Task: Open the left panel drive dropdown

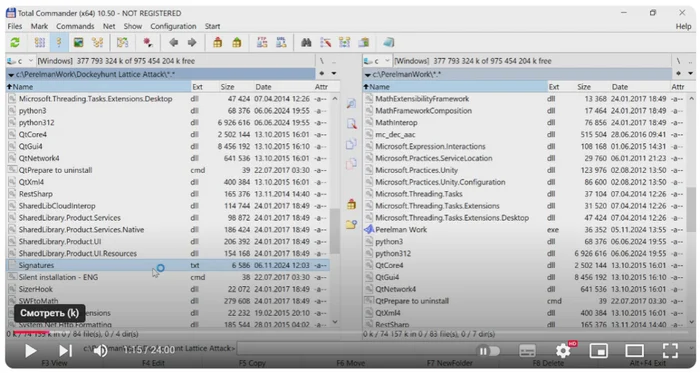Action: (x=30, y=61)
